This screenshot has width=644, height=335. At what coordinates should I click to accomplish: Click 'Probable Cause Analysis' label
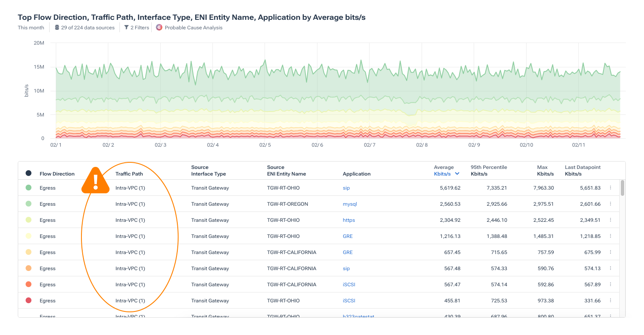tap(193, 28)
